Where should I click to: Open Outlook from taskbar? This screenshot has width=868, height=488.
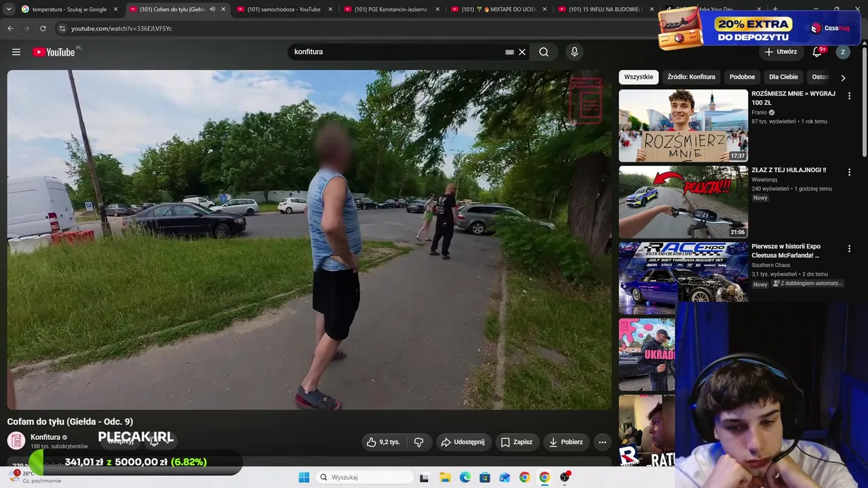pos(505,477)
